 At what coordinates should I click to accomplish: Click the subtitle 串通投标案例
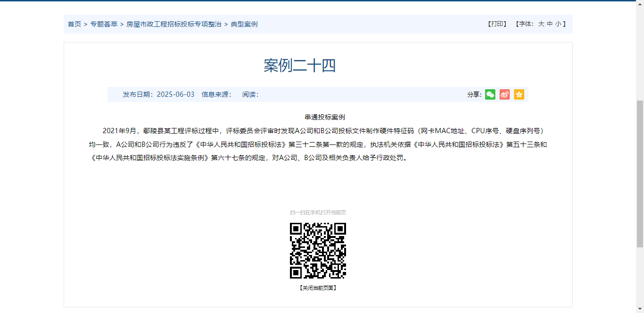[325, 117]
